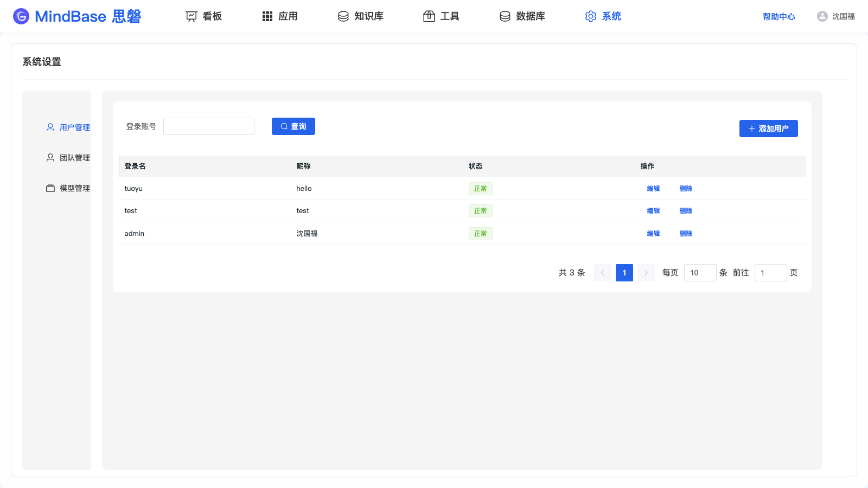Screen dimensions: 868x488
Task: Click the 共 3 条 total count
Action: click(x=572, y=273)
